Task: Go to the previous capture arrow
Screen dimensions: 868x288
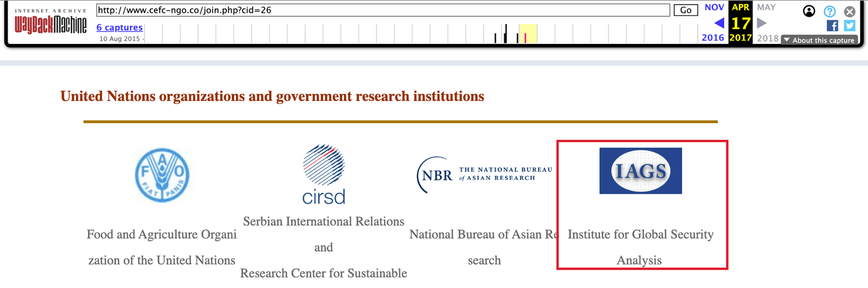Action: (719, 23)
